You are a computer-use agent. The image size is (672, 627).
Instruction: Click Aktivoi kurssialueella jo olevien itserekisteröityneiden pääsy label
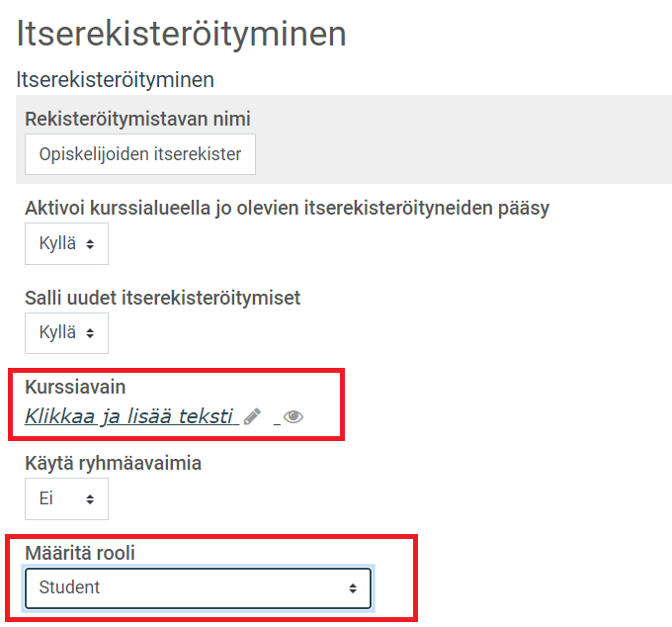point(287,208)
